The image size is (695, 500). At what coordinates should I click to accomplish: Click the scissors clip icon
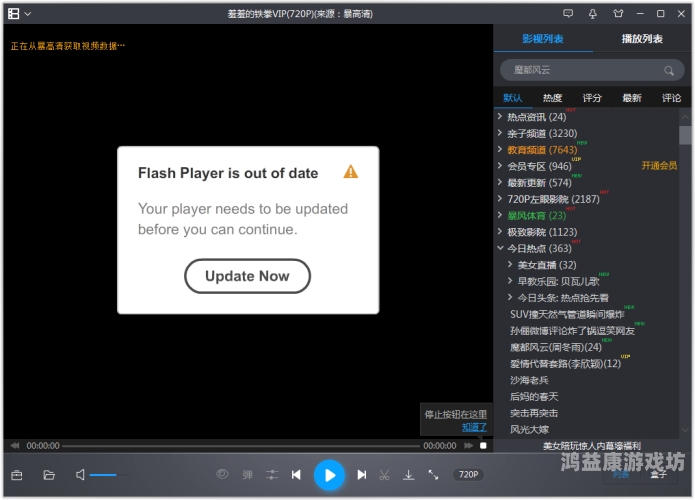[x=384, y=475]
